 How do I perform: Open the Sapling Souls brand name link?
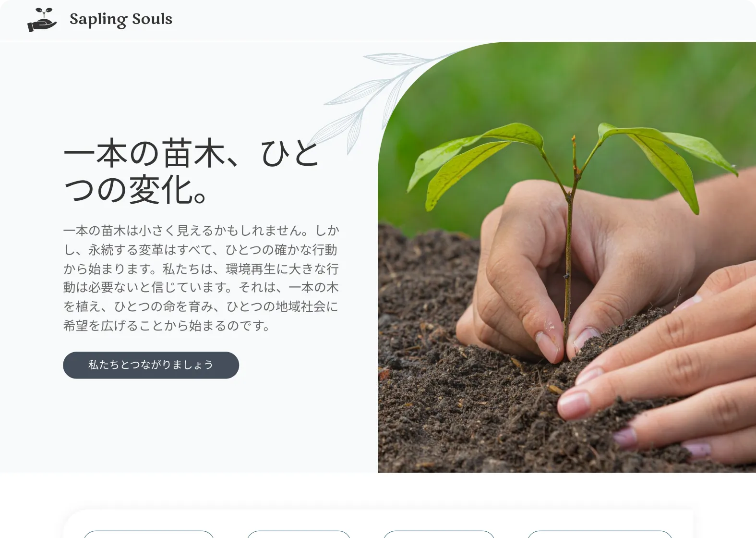pos(121,19)
